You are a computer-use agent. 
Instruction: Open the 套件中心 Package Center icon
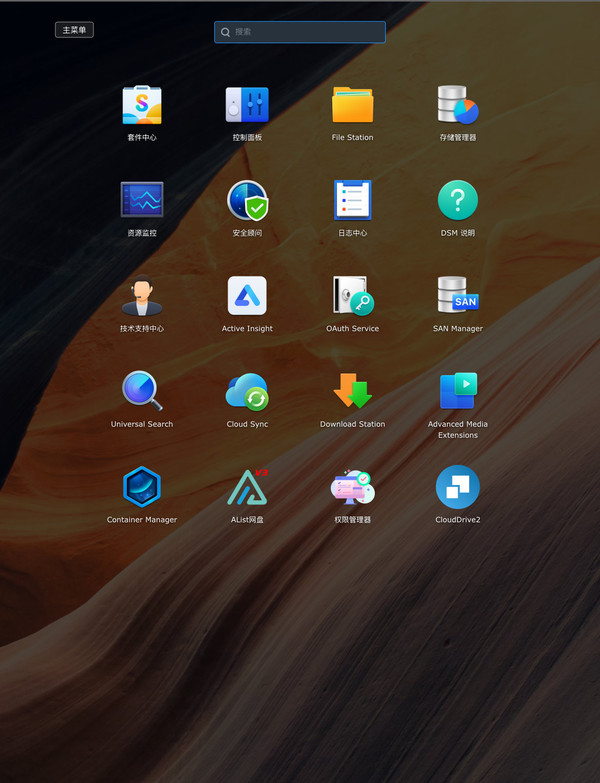coord(141,105)
